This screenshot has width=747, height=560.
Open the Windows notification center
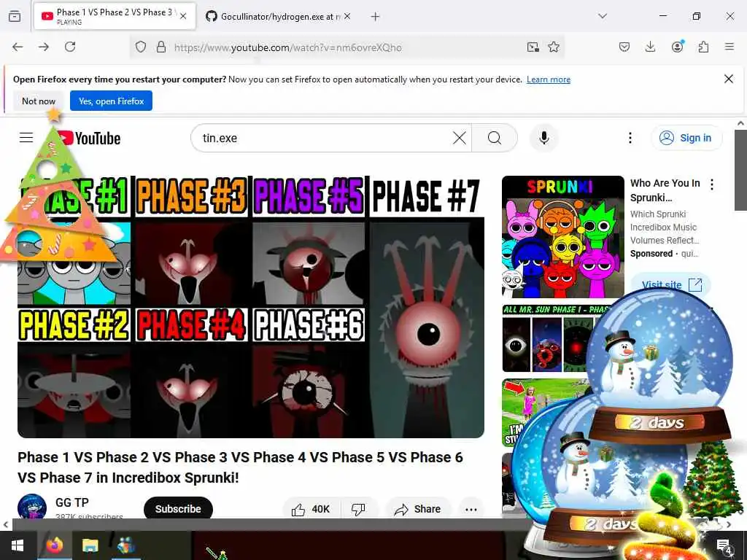724,546
